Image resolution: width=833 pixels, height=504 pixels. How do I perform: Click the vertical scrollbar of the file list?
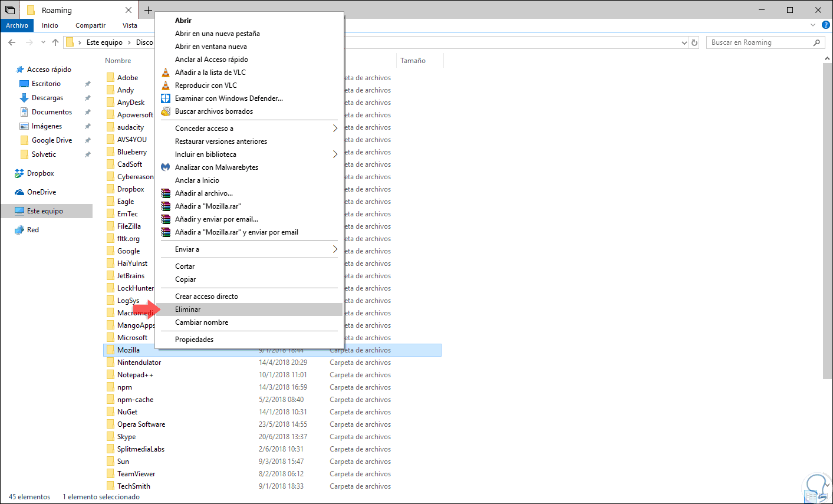click(x=828, y=221)
